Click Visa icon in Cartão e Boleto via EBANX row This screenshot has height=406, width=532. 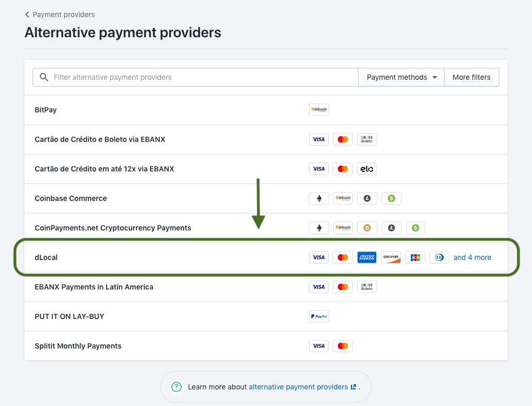tap(319, 139)
